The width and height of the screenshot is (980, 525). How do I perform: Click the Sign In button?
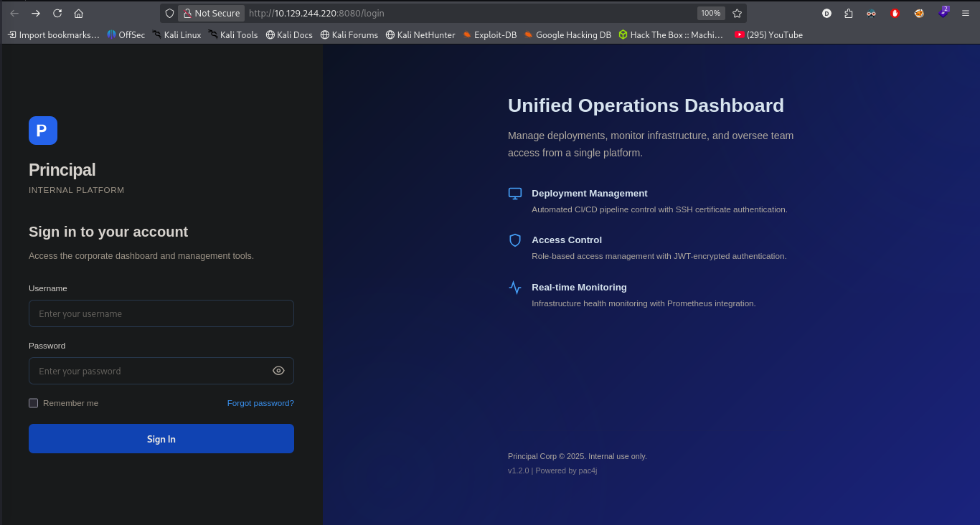pos(161,439)
